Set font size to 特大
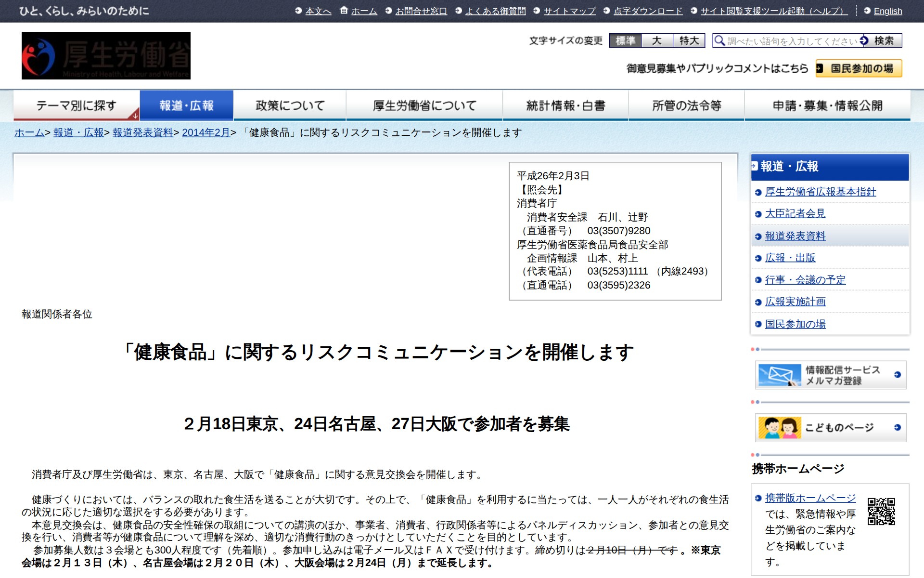This screenshot has height=578, width=924. (x=689, y=40)
